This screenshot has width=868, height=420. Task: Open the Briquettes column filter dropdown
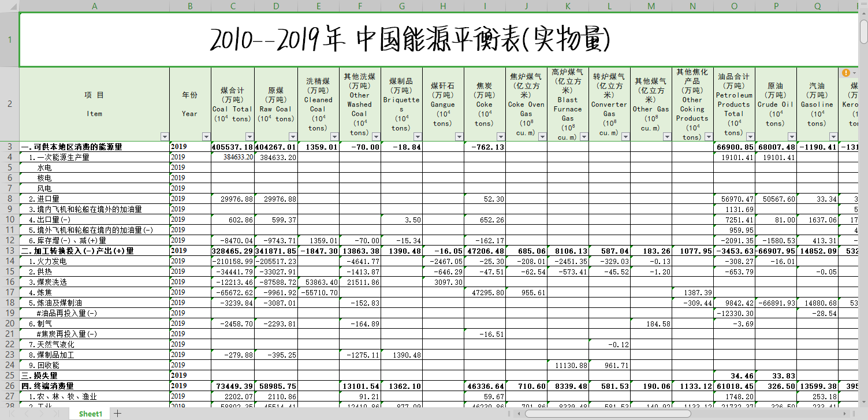(418, 137)
